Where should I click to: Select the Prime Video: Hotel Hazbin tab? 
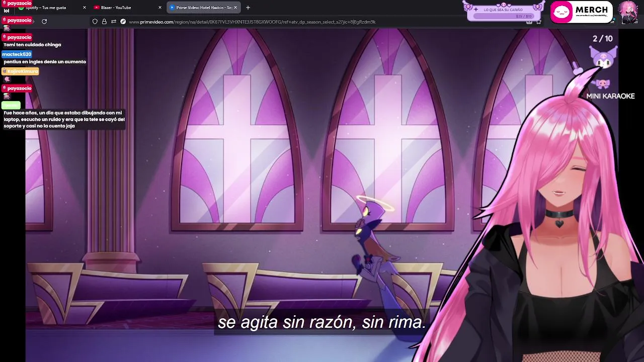pyautogui.click(x=203, y=8)
